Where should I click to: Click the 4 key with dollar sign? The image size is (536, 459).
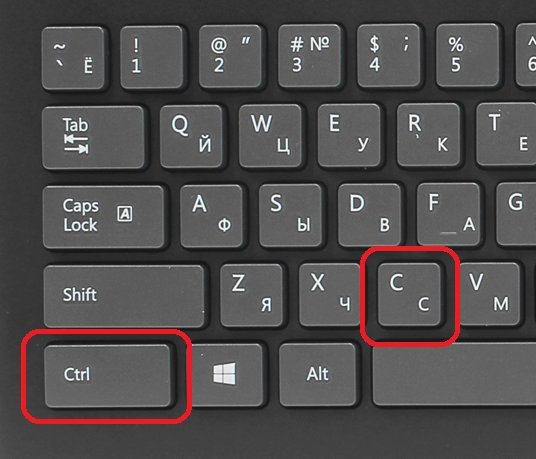pyautogui.click(x=389, y=55)
